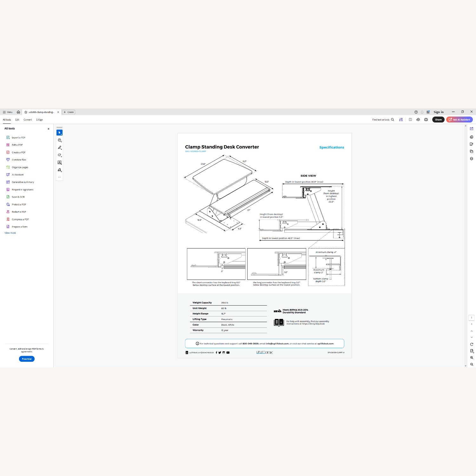The image size is (476, 476).
Task: Expand View more in All tools
Action: click(10, 233)
